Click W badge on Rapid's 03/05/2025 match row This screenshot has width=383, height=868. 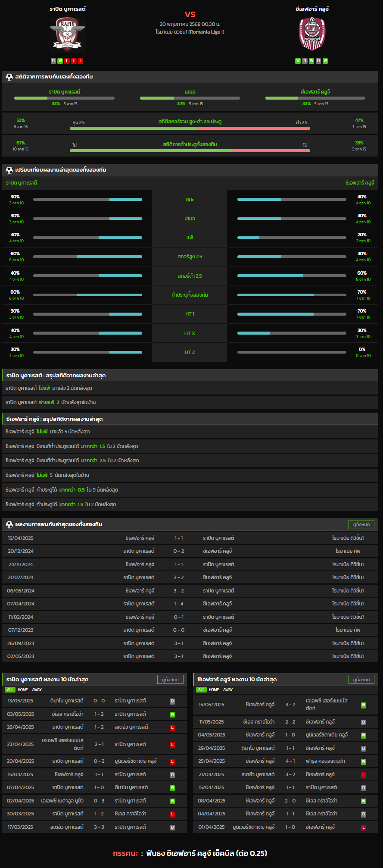172,714
